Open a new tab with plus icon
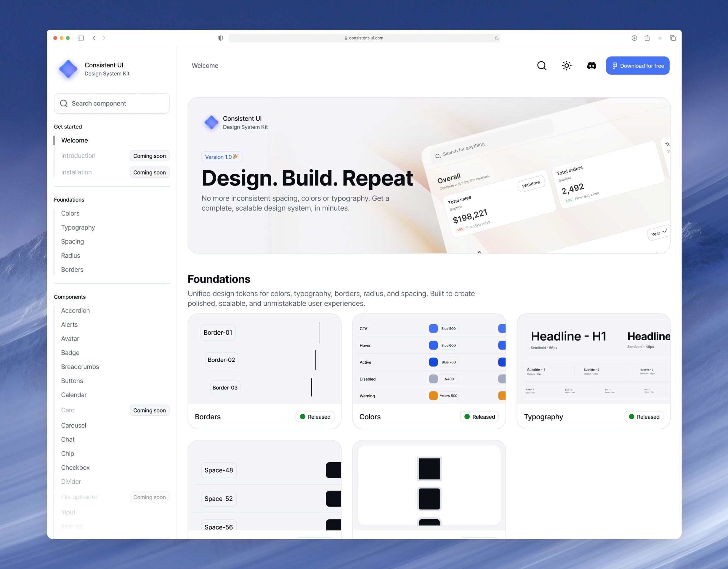 click(x=660, y=38)
